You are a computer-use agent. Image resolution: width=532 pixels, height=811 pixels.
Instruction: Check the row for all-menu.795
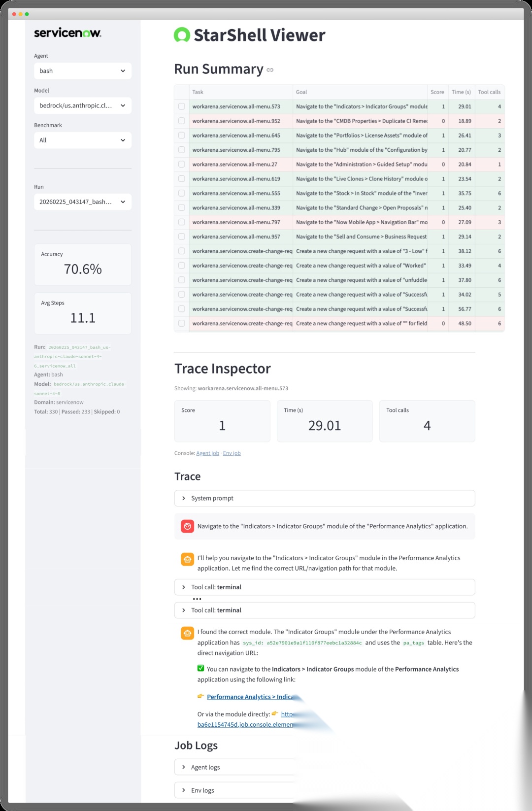coord(182,150)
